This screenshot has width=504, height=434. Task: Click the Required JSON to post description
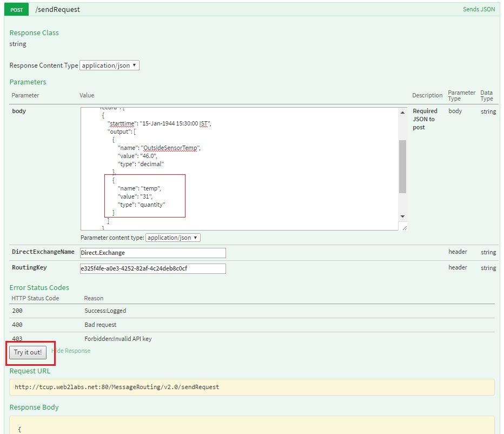[x=425, y=119]
